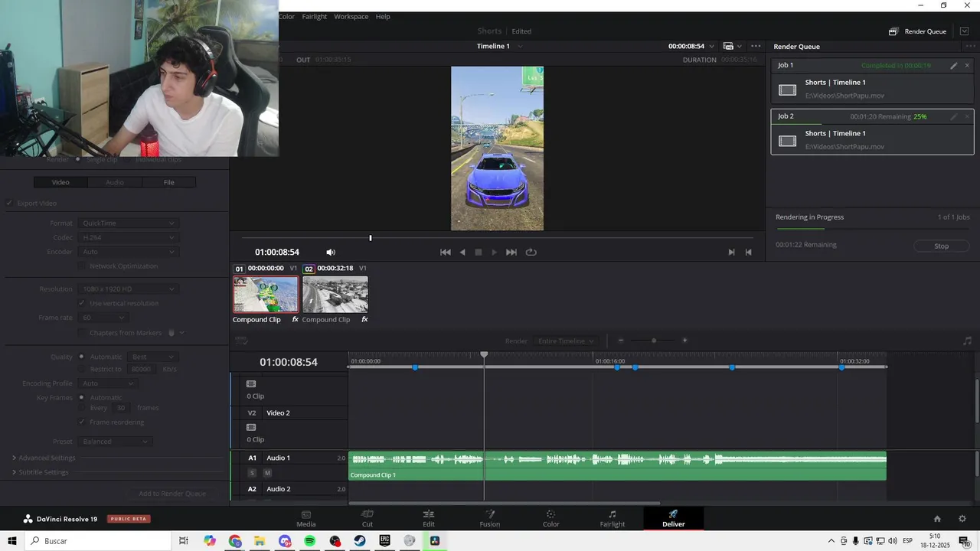Click Add to Render Queue button
Image resolution: width=980 pixels, height=551 pixels.
(172, 494)
